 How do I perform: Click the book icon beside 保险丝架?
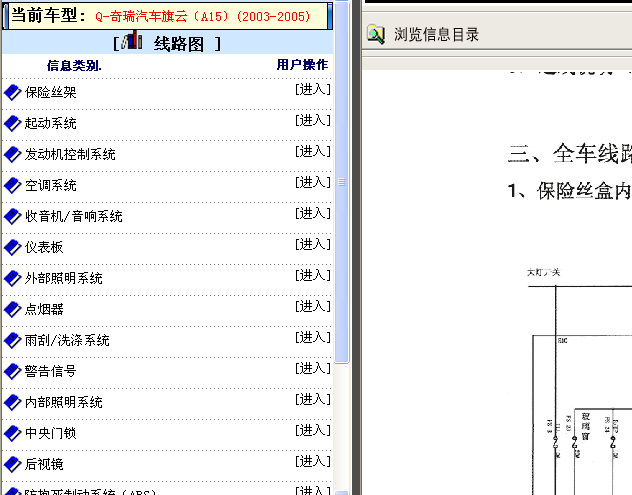click(x=12, y=92)
